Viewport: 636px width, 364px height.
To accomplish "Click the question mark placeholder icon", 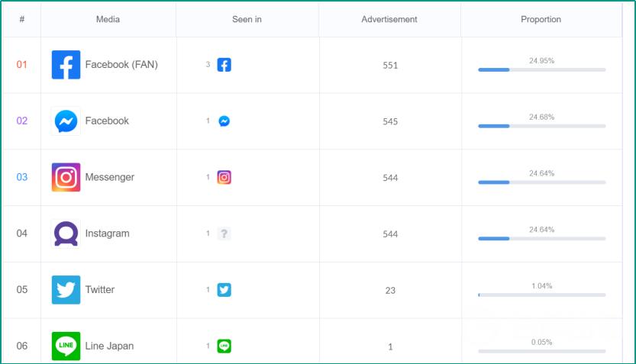I will [x=224, y=234].
